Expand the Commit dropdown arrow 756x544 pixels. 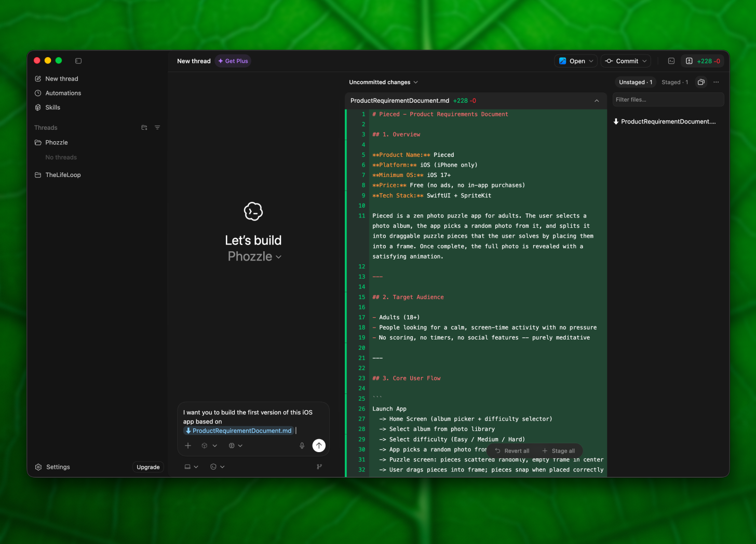(645, 61)
